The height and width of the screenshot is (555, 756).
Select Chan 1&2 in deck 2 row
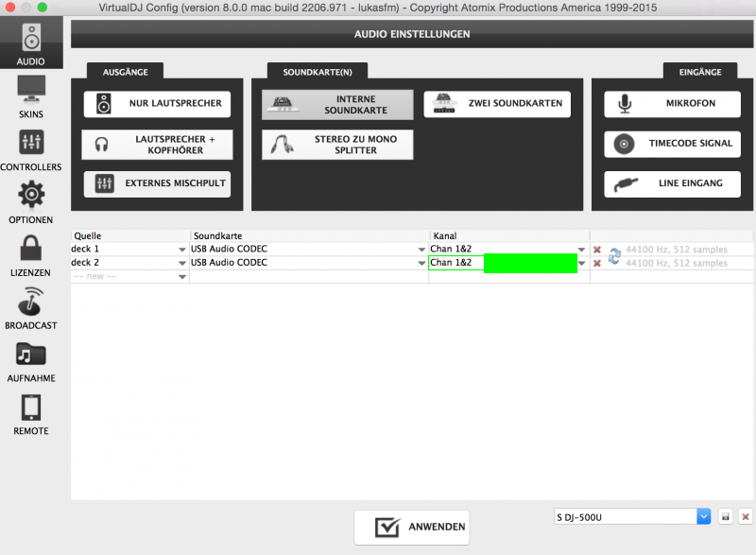[x=451, y=262]
